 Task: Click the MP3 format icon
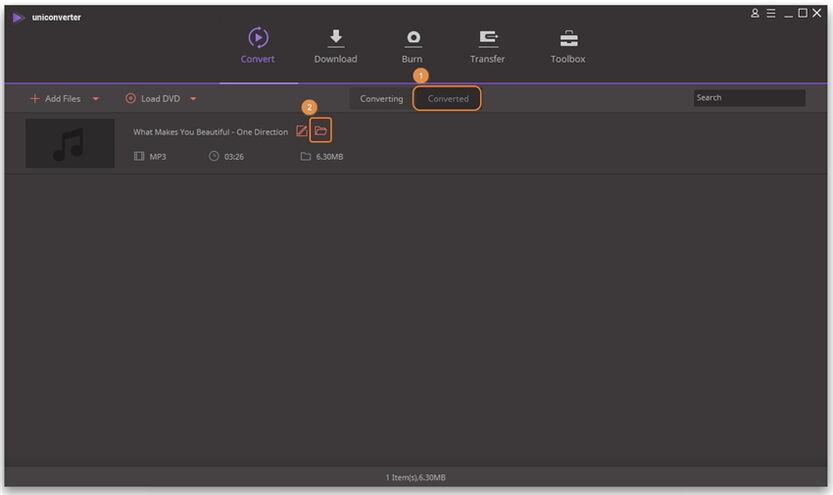[139, 157]
